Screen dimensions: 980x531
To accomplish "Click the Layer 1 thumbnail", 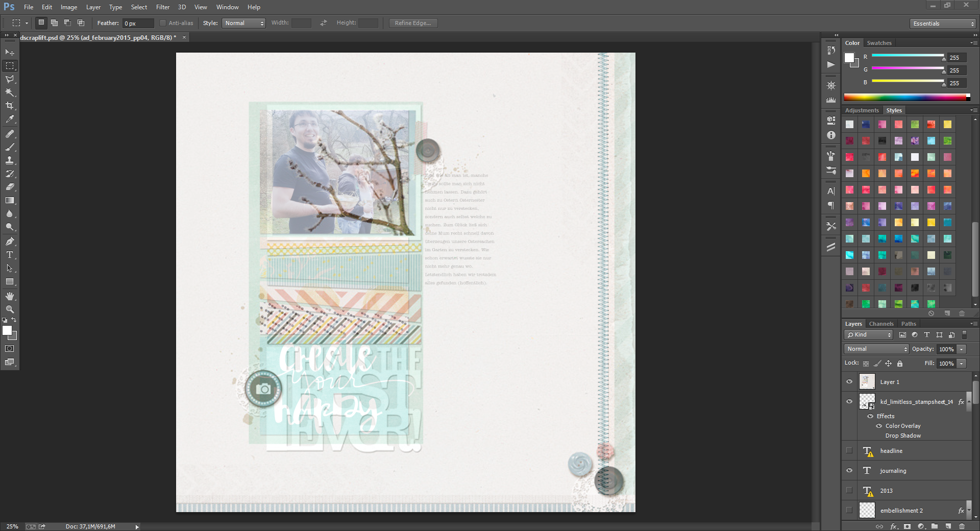I will [867, 381].
